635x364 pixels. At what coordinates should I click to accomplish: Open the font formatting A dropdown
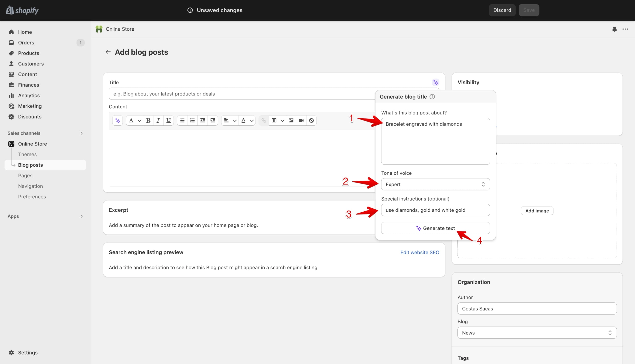tap(135, 120)
